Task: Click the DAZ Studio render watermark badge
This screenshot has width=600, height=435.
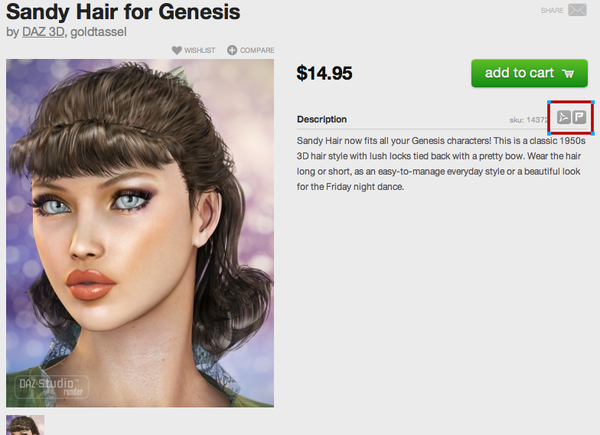Action: (51, 387)
